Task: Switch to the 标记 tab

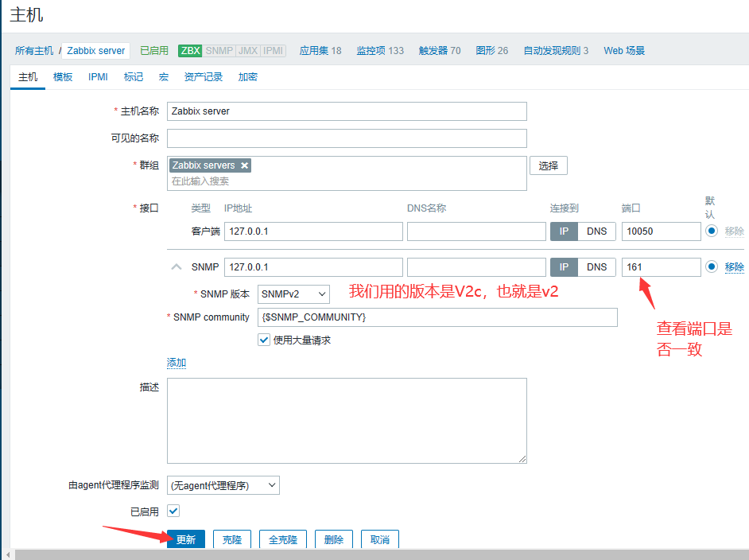Action: [134, 77]
